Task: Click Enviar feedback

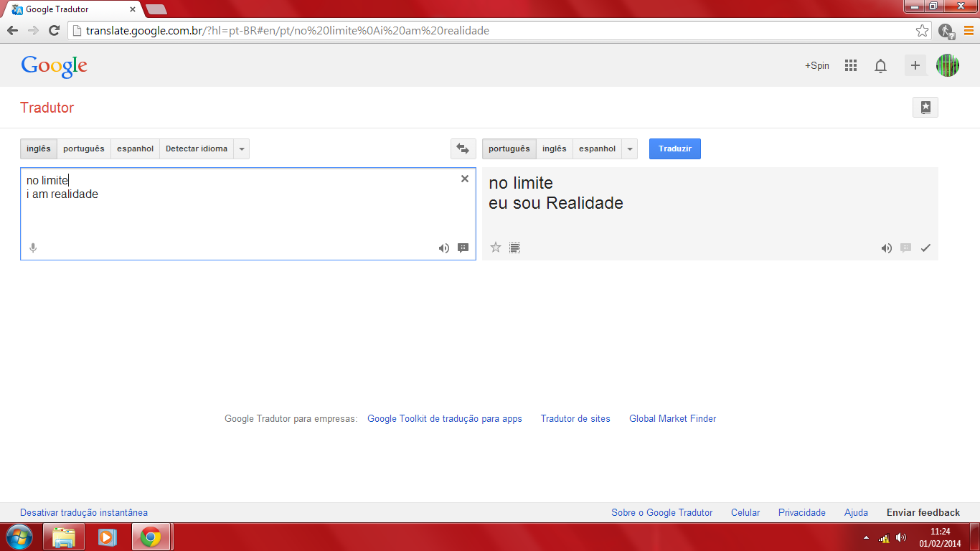Action: (x=923, y=512)
